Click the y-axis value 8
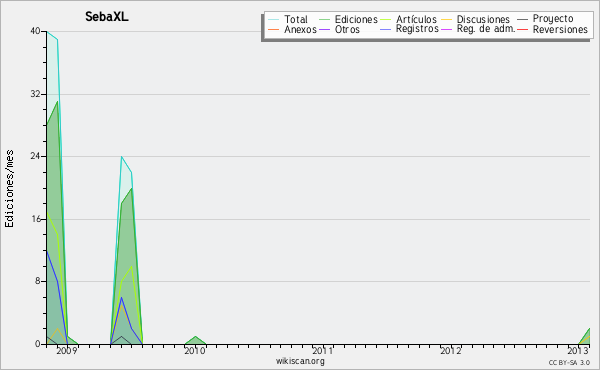 point(38,281)
